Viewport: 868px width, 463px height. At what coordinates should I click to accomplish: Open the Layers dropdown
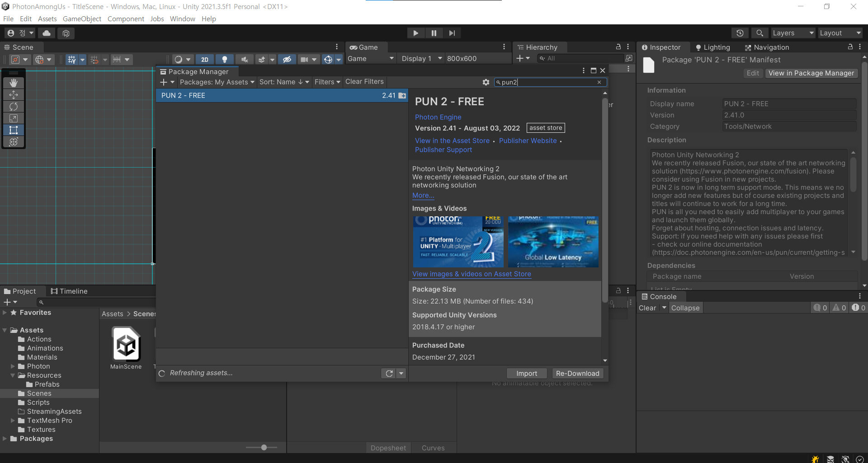(793, 33)
